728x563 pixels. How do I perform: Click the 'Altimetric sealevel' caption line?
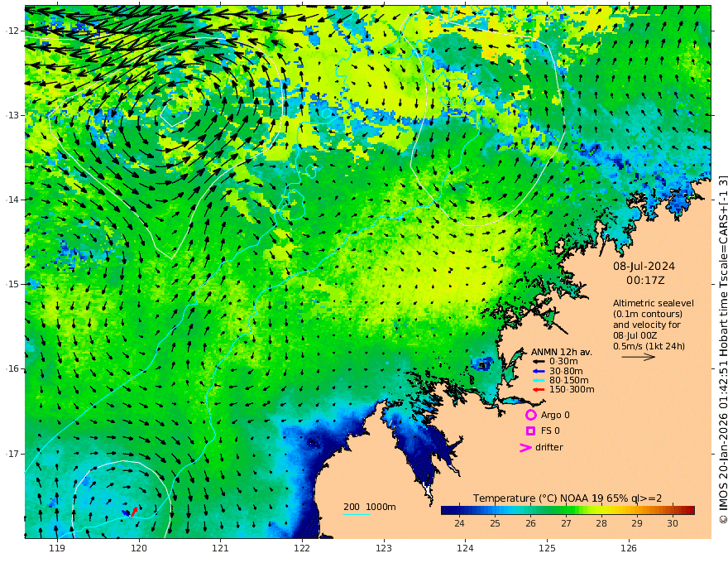pos(654,303)
